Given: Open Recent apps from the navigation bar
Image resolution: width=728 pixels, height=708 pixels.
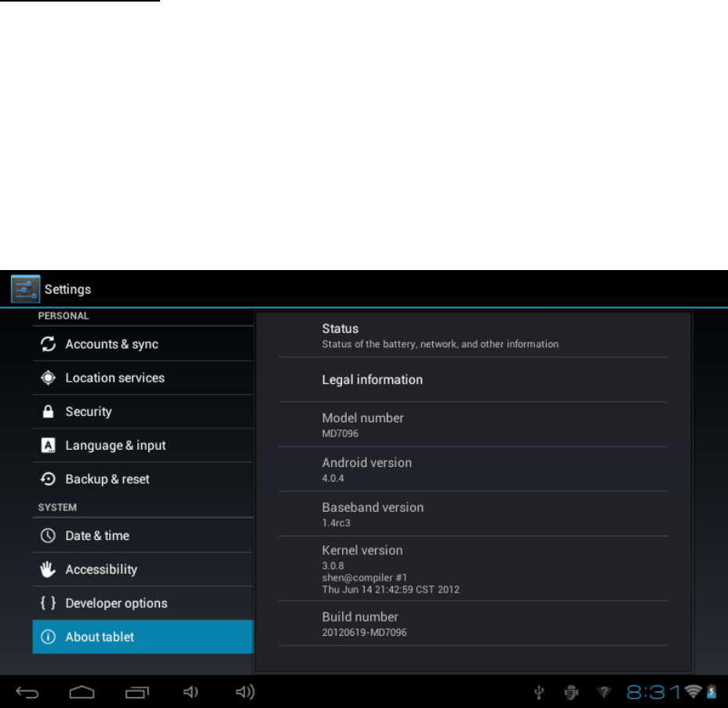Looking at the screenshot, I should tap(137, 692).
